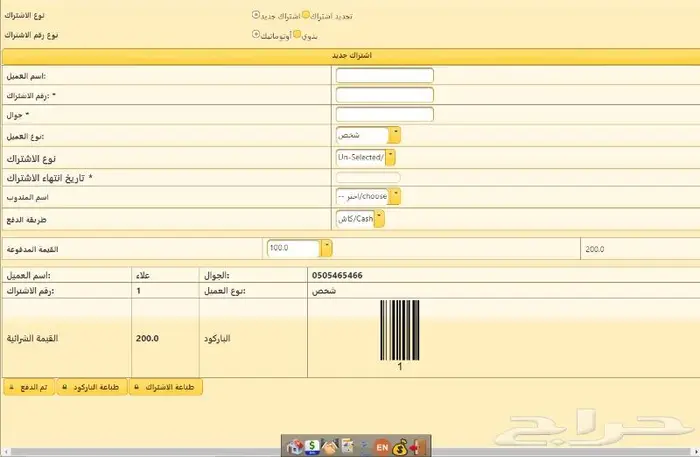Screen dimensions: 700x457
Task: Select the 'أوتوماتيك' radio option
Action: (256, 34)
